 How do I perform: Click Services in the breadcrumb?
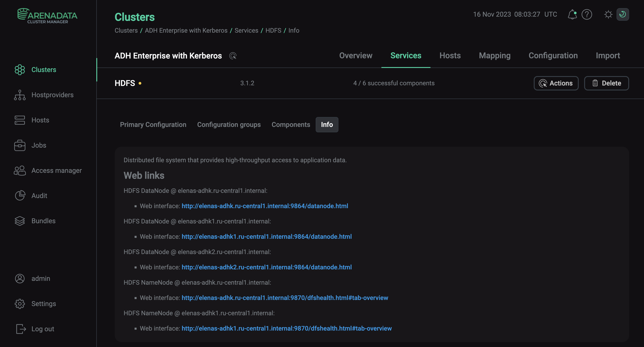click(246, 31)
